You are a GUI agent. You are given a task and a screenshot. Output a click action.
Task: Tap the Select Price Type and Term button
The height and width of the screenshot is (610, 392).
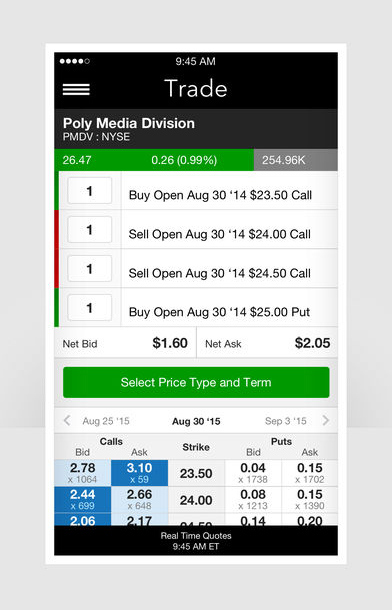196,382
